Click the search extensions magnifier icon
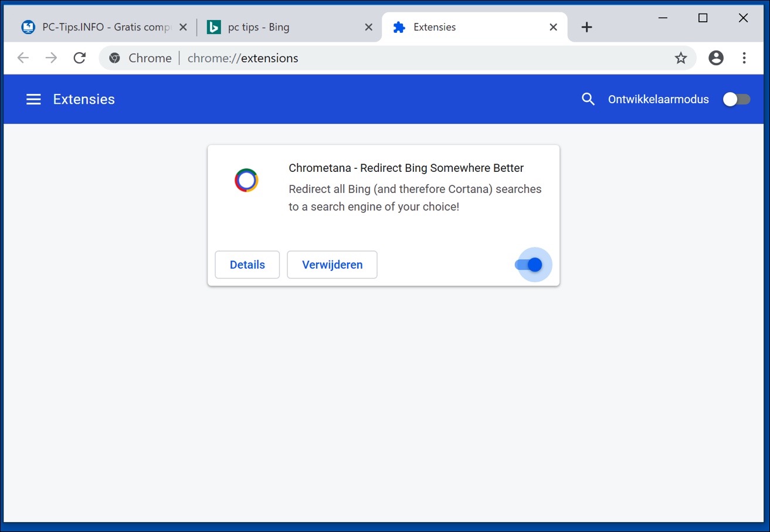The width and height of the screenshot is (770, 532). pos(588,99)
